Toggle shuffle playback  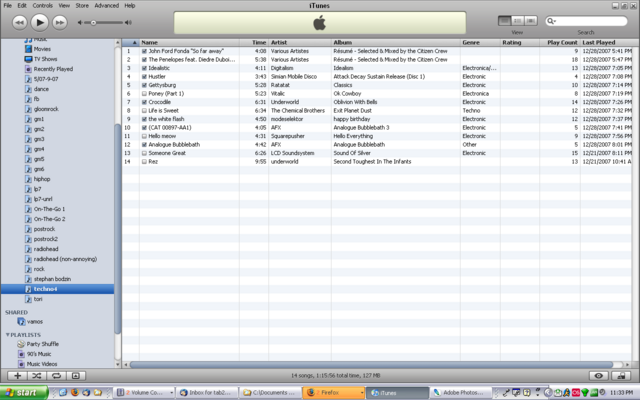pyautogui.click(x=37, y=376)
